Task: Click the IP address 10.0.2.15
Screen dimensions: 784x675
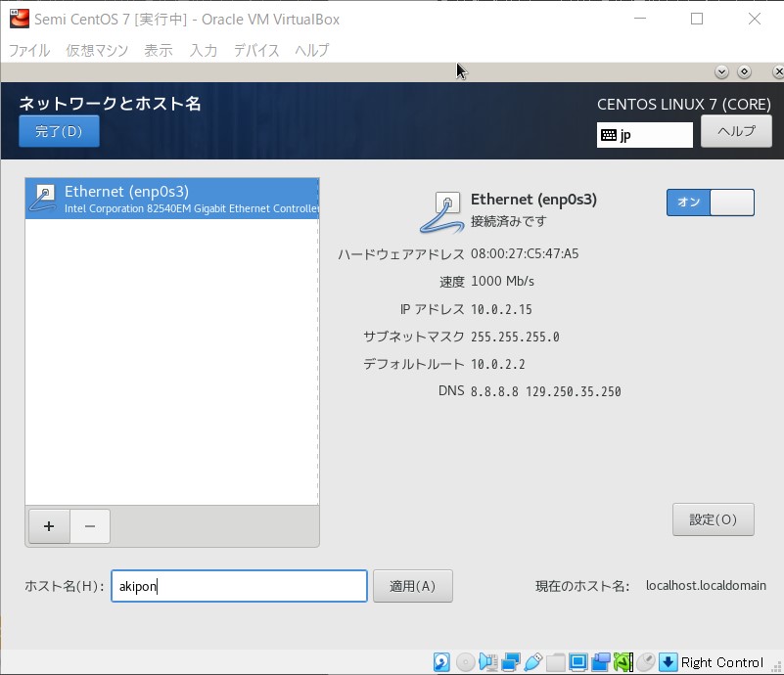Action: (x=501, y=309)
